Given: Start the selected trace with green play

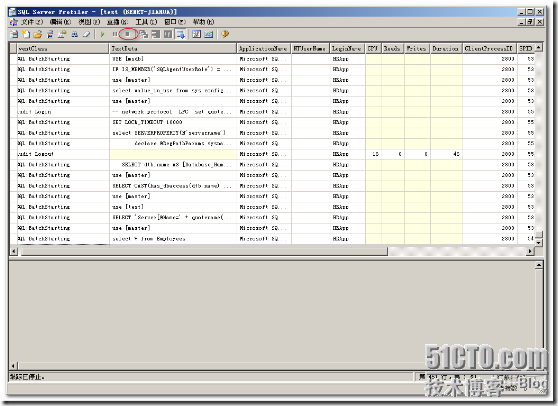Looking at the screenshot, I should 102,34.
